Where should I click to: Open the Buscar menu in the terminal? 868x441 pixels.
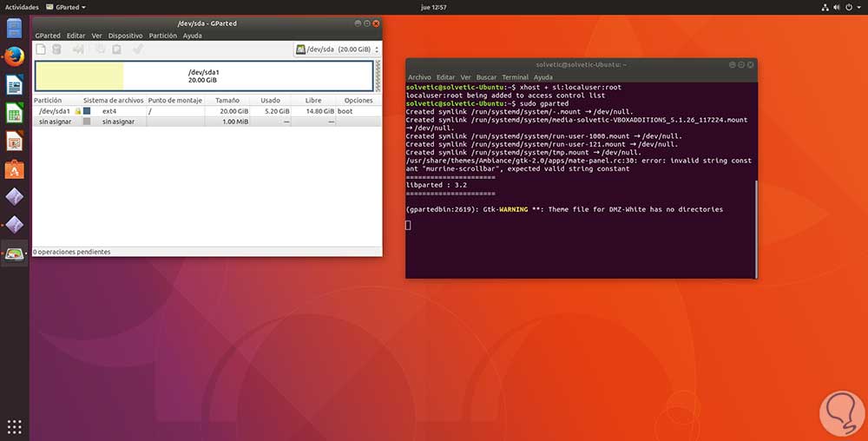point(486,77)
